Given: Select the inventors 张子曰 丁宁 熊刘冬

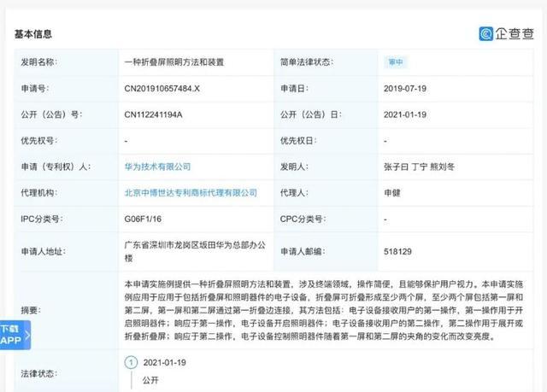Looking at the screenshot, I should tap(419, 167).
